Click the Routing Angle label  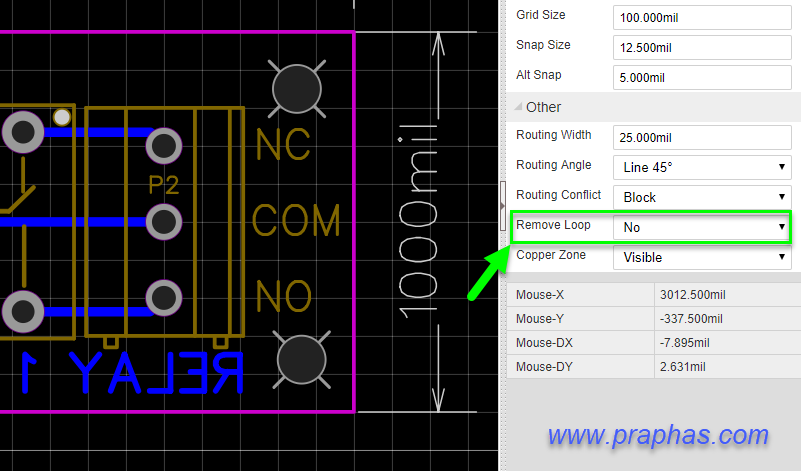coord(554,165)
